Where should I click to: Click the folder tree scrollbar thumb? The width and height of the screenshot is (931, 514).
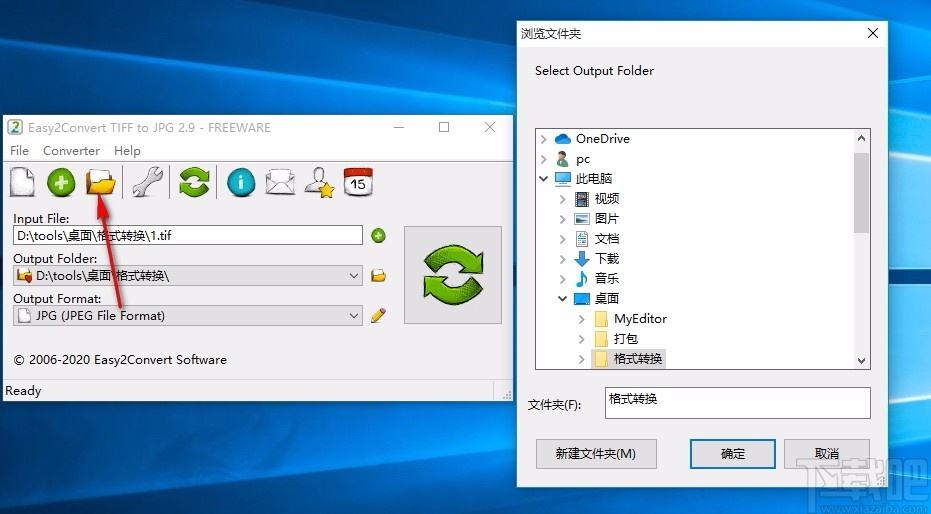coord(862,192)
